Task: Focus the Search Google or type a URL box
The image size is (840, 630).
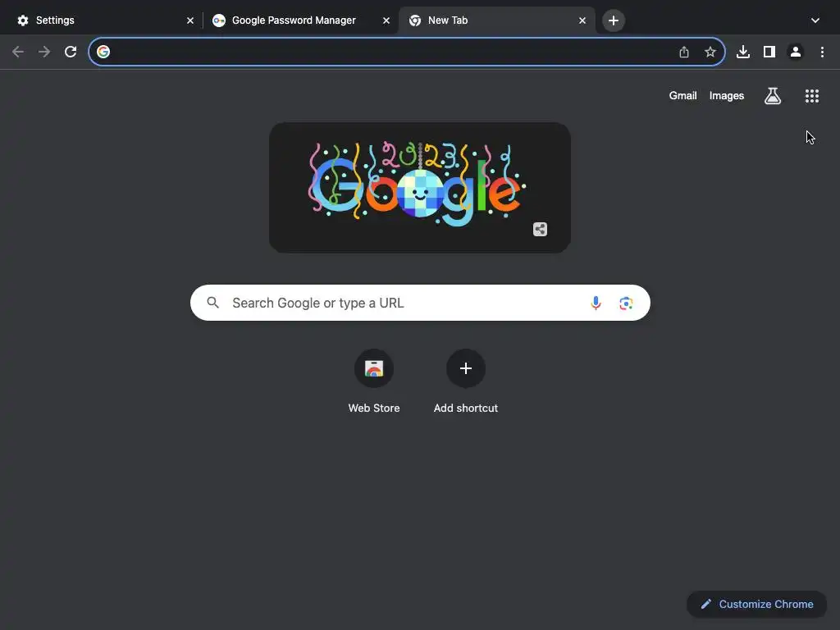Action: (420, 303)
